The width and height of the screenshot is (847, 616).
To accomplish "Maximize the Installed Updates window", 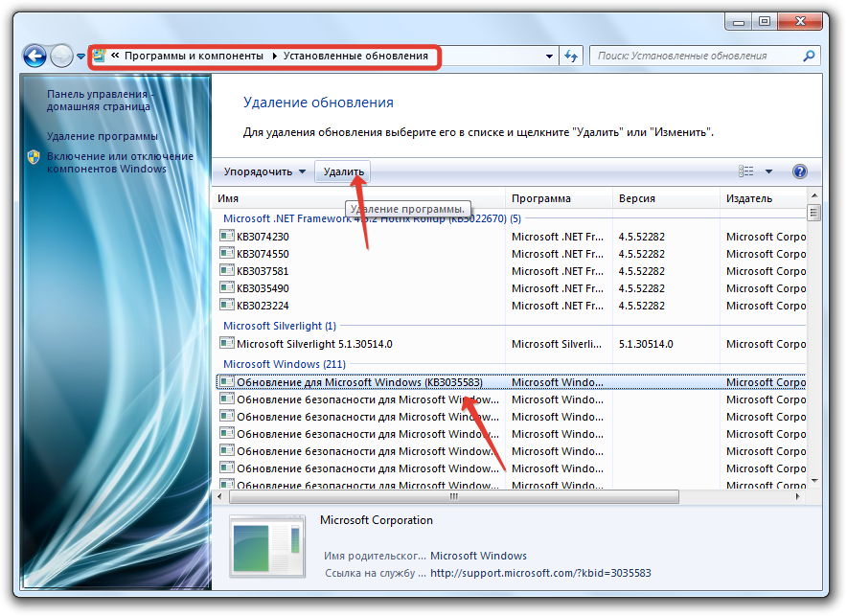I will [x=765, y=22].
